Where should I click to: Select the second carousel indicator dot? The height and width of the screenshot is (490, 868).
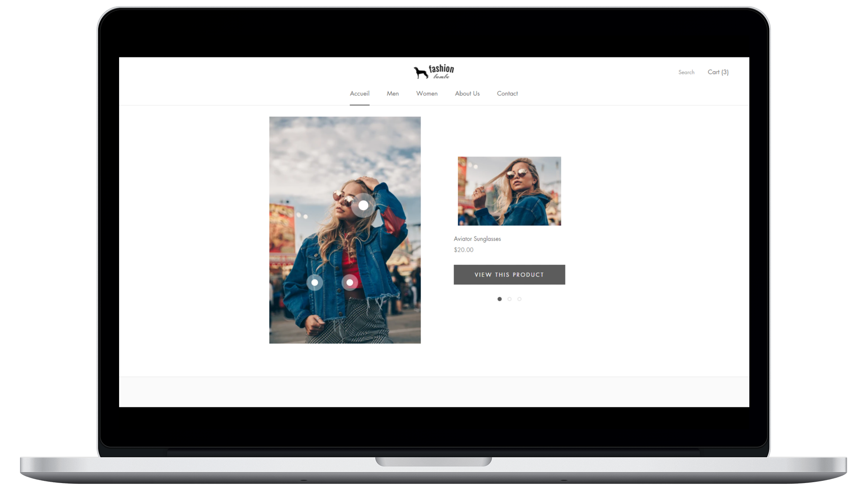click(509, 299)
